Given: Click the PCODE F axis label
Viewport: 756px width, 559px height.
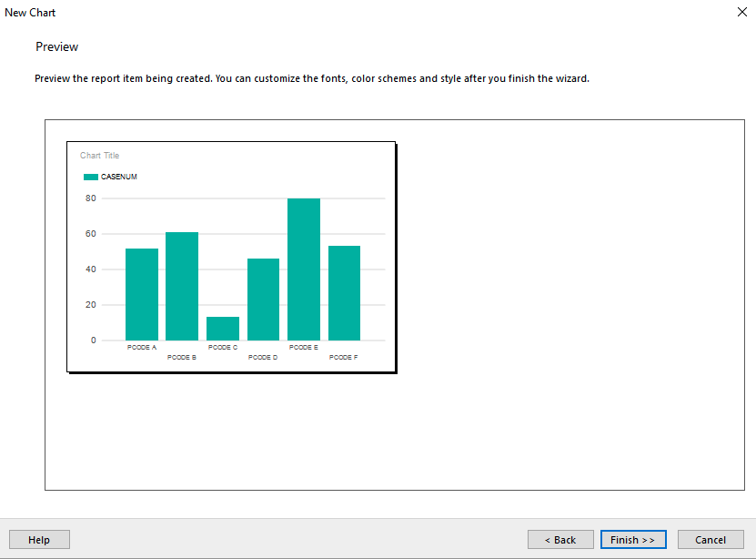Looking at the screenshot, I should [344, 358].
